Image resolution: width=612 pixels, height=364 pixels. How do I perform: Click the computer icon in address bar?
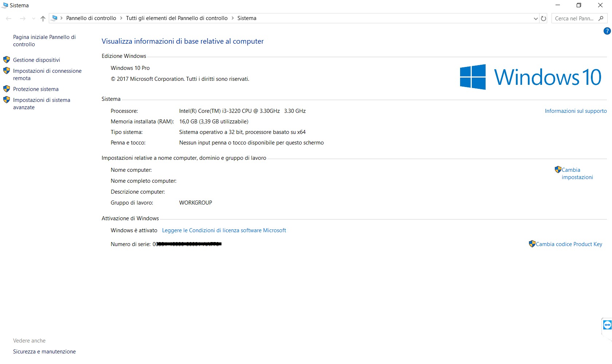[x=55, y=18]
